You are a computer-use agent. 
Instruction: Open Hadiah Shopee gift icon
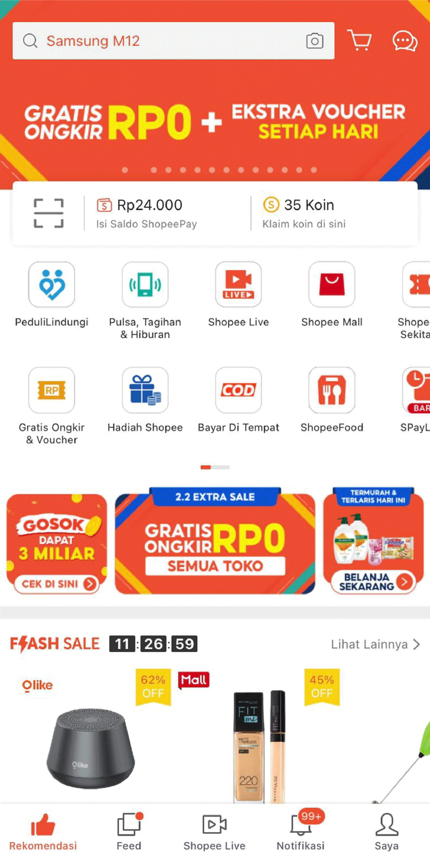click(x=145, y=390)
